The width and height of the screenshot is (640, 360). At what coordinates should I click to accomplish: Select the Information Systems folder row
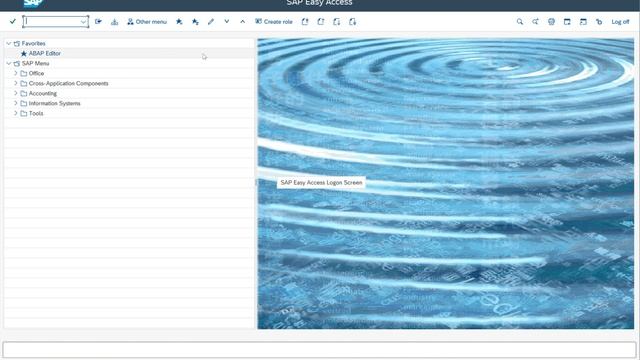(x=129, y=103)
